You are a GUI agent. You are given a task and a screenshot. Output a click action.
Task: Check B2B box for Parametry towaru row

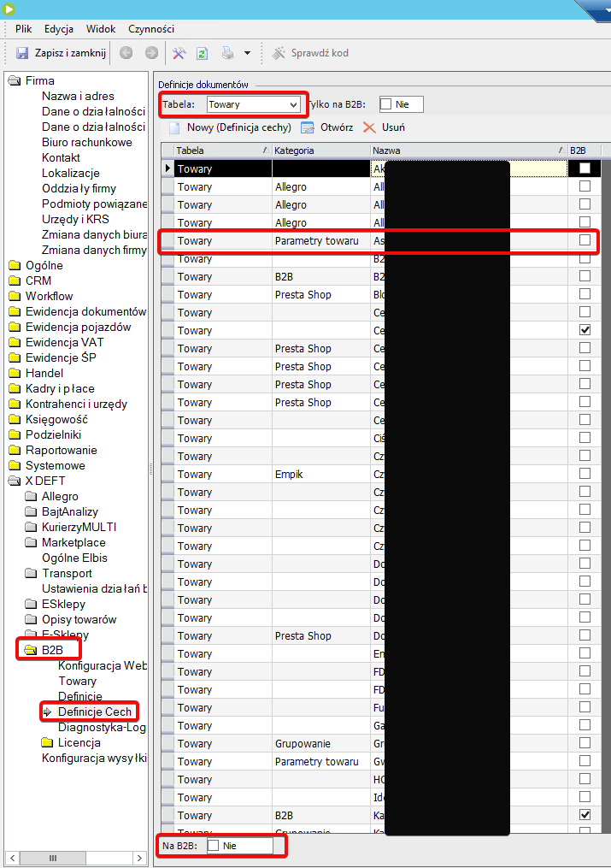tap(585, 240)
